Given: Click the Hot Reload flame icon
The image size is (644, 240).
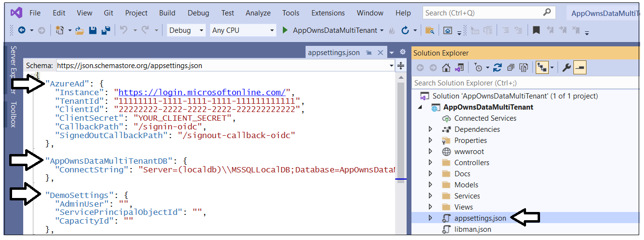Looking at the screenshot, I should coord(392,31).
